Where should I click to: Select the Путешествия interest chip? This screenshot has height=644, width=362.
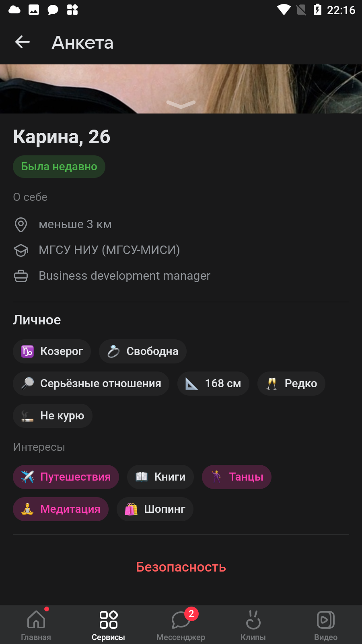66,477
